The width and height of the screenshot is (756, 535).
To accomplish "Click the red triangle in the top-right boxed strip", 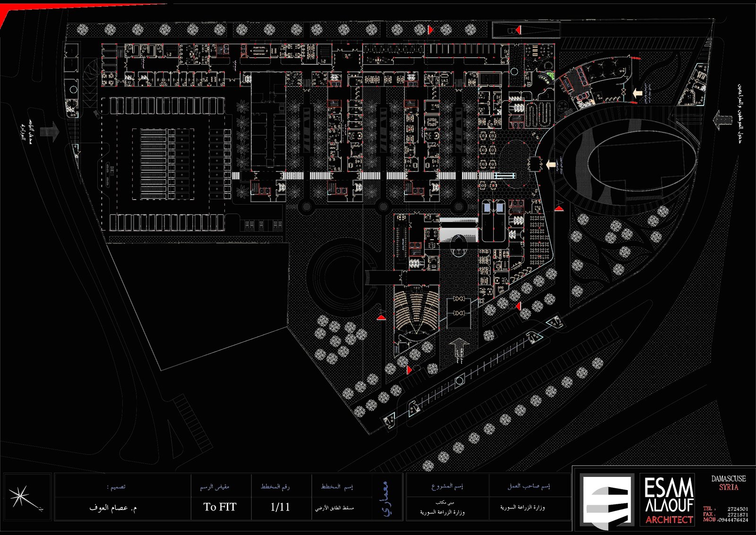I will click(518, 30).
